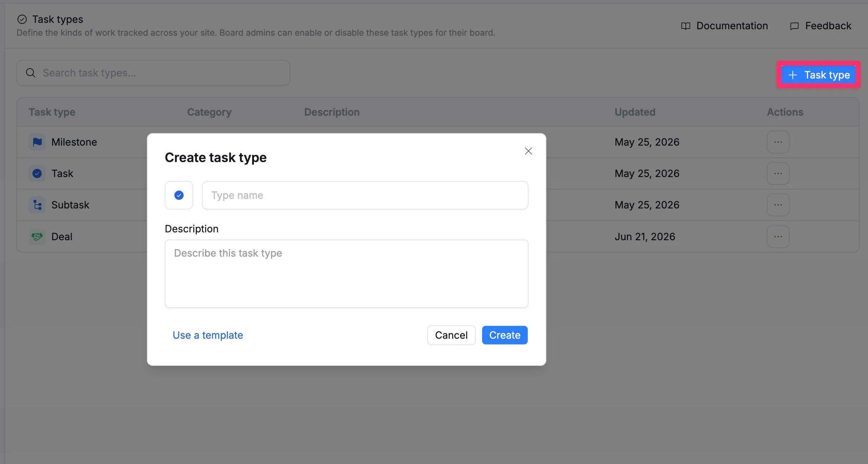Select the Task row name

(x=62, y=173)
